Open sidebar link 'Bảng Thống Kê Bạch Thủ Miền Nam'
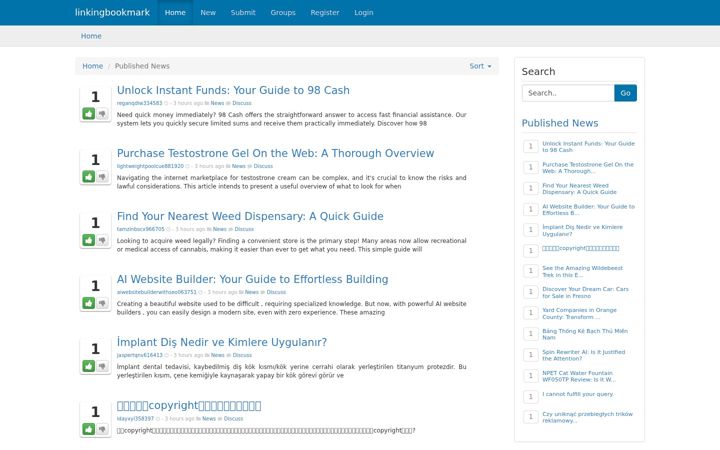Viewport: 720px width, 450px height. pos(585,334)
